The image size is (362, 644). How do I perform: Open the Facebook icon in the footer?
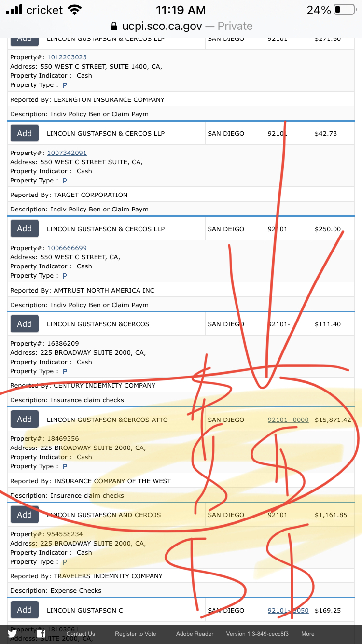(x=42, y=634)
